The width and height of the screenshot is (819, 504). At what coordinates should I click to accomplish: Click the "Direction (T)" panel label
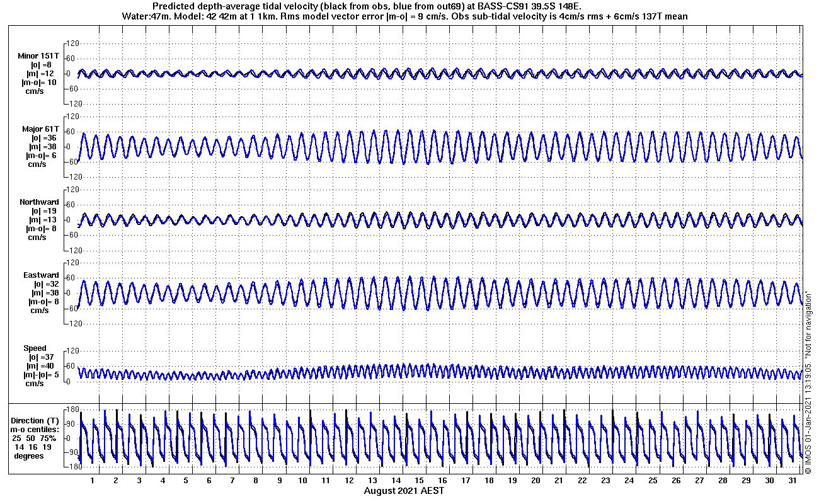tap(36, 421)
